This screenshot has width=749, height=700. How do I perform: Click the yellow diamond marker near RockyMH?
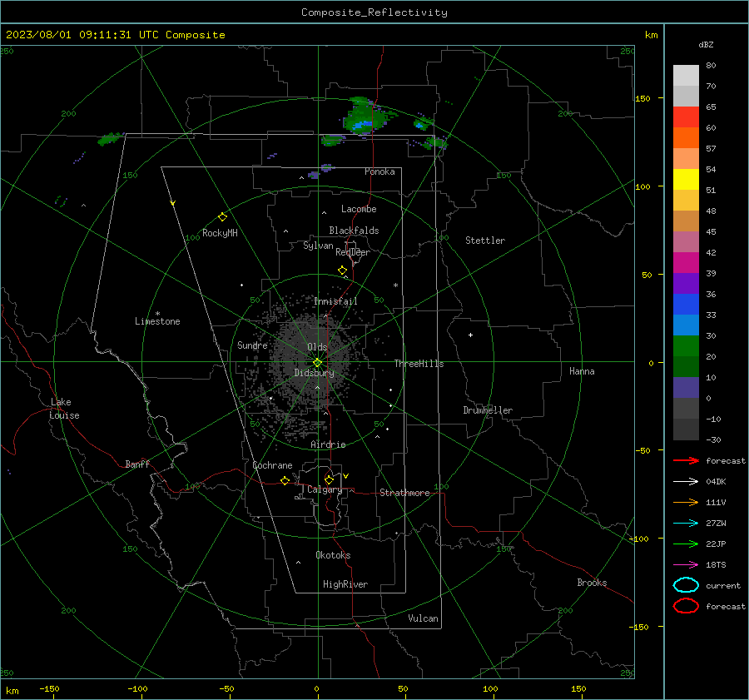click(x=222, y=217)
